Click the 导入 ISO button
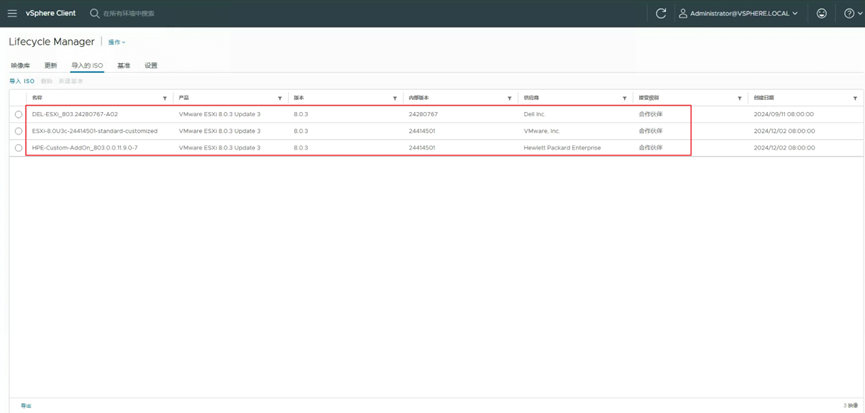 [22, 81]
